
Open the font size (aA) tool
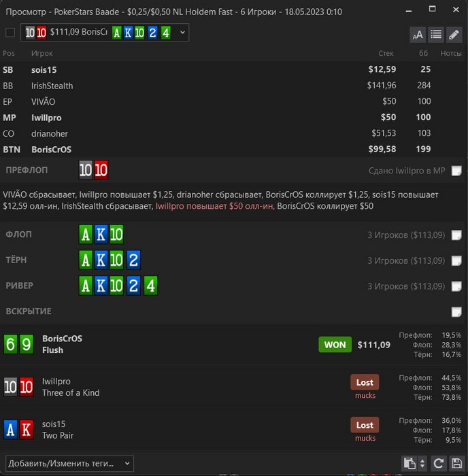tap(417, 34)
